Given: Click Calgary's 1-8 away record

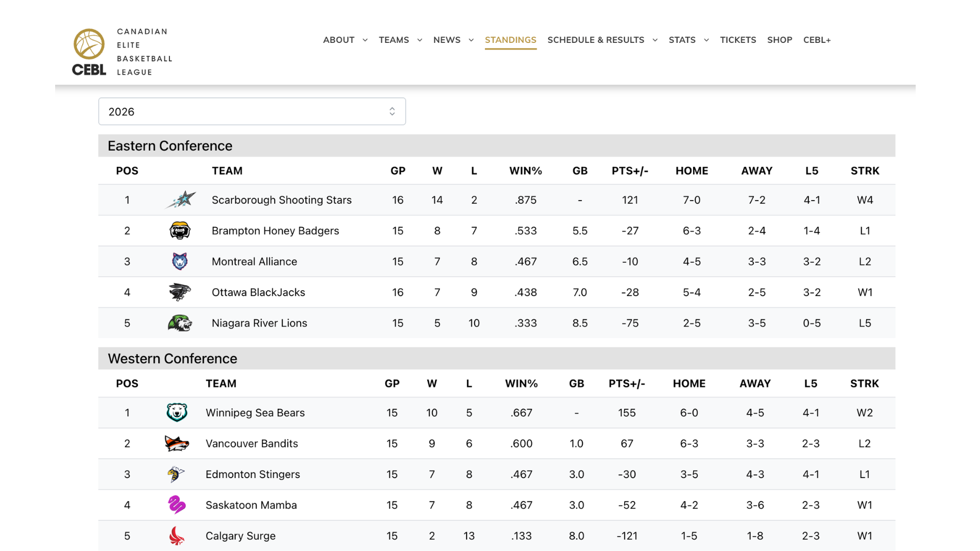Looking at the screenshot, I should (x=755, y=536).
